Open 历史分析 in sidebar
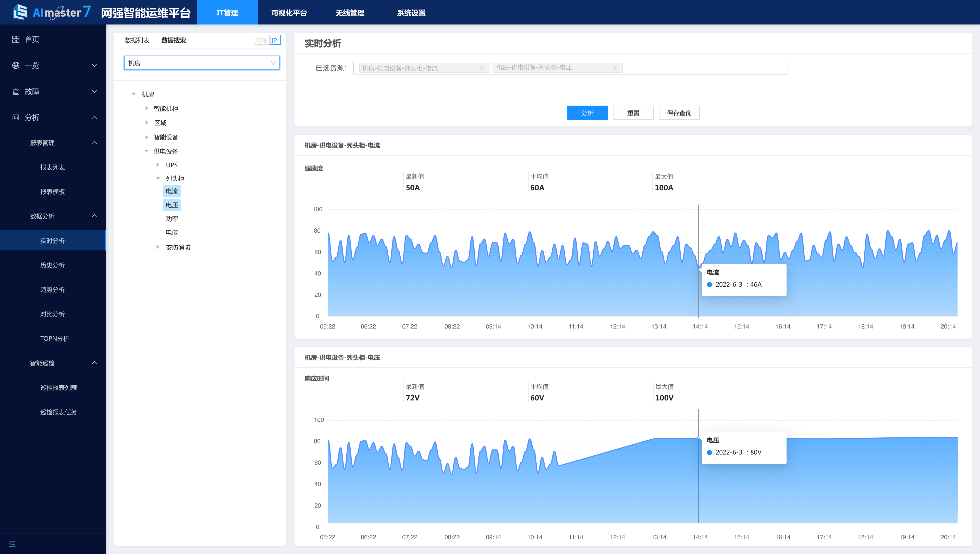 [x=53, y=265]
